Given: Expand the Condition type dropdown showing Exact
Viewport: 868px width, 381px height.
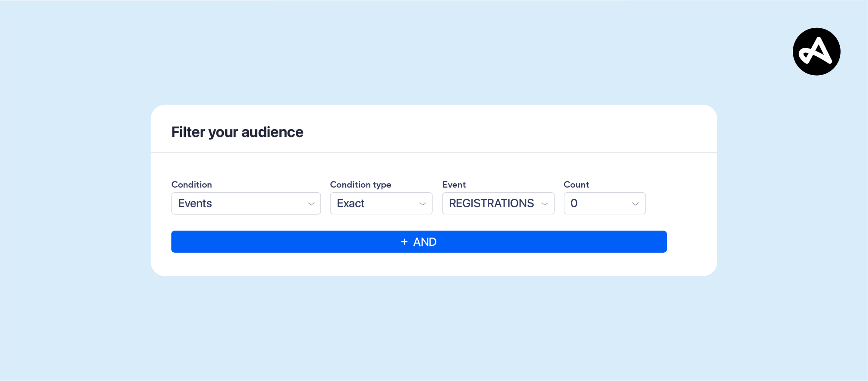Looking at the screenshot, I should click(x=381, y=203).
